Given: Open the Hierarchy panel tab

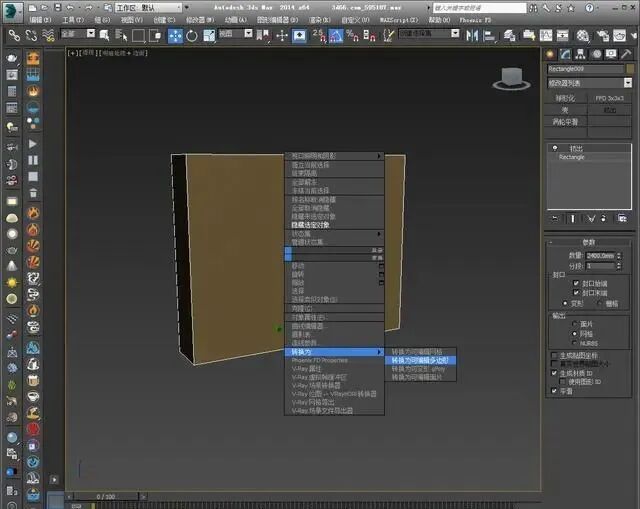Looking at the screenshot, I should (x=580, y=54).
